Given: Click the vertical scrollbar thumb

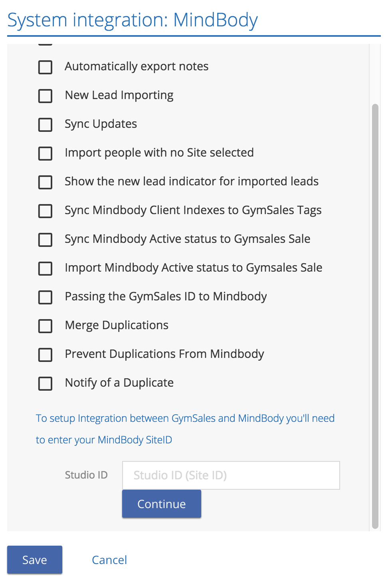Looking at the screenshot, I should pos(375,316).
